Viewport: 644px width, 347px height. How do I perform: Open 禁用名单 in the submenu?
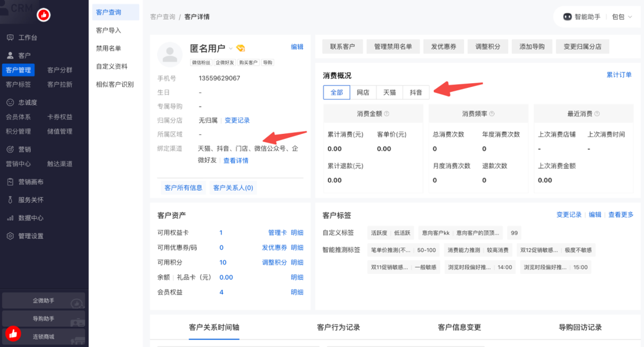point(108,49)
